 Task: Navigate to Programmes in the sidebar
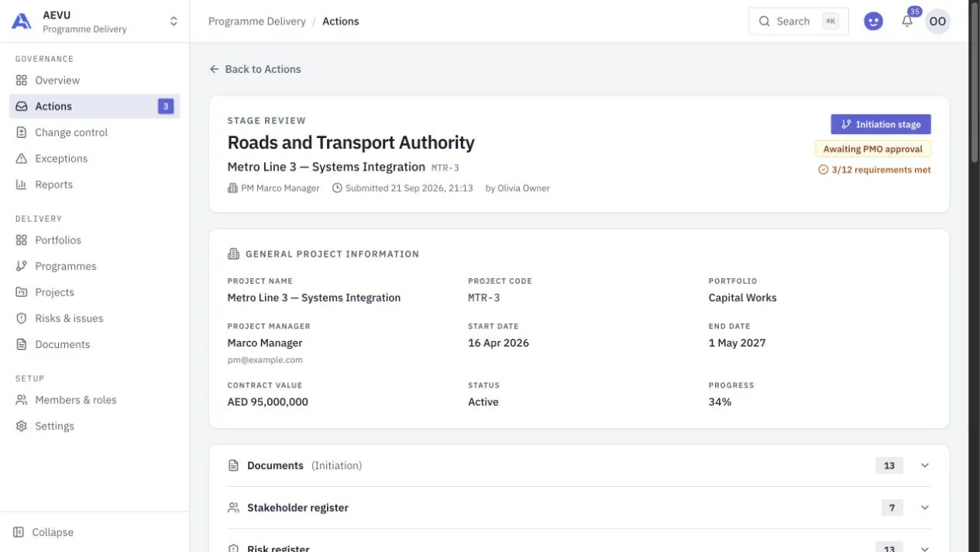95,266
